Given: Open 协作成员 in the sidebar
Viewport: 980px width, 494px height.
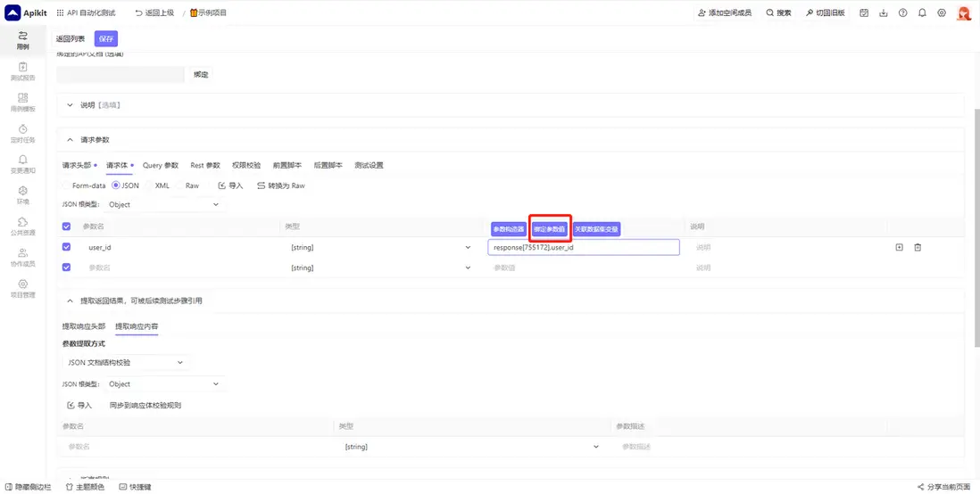Looking at the screenshot, I should (22, 258).
